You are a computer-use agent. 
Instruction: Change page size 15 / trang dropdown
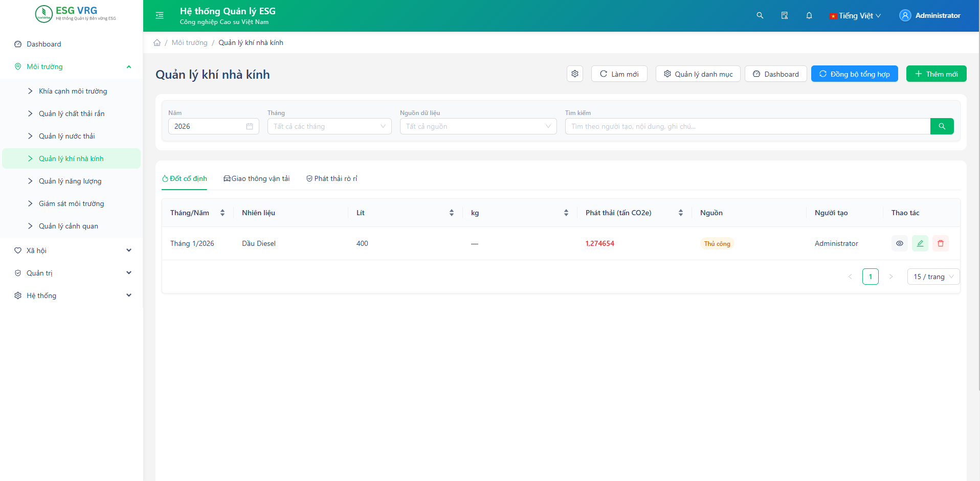click(x=933, y=277)
